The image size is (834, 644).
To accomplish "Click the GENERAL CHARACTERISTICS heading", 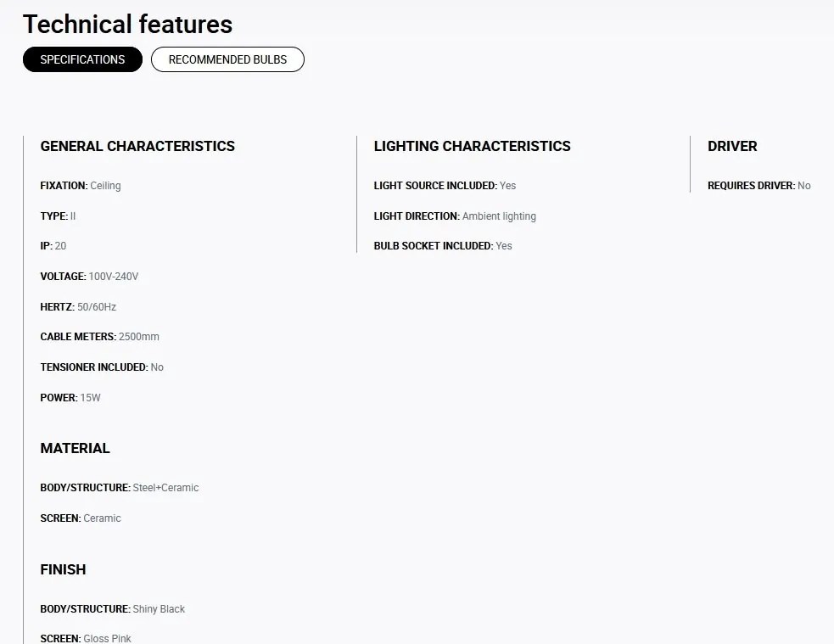I will point(137,146).
